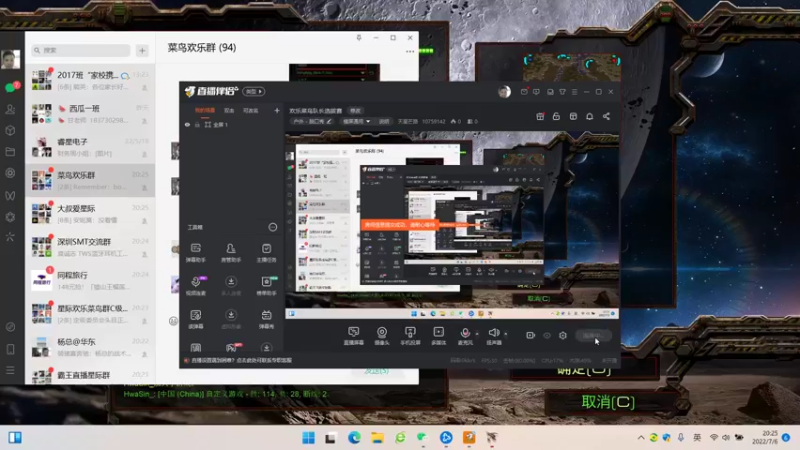
Task: Add a 摄像头 camera source
Action: coord(382,336)
